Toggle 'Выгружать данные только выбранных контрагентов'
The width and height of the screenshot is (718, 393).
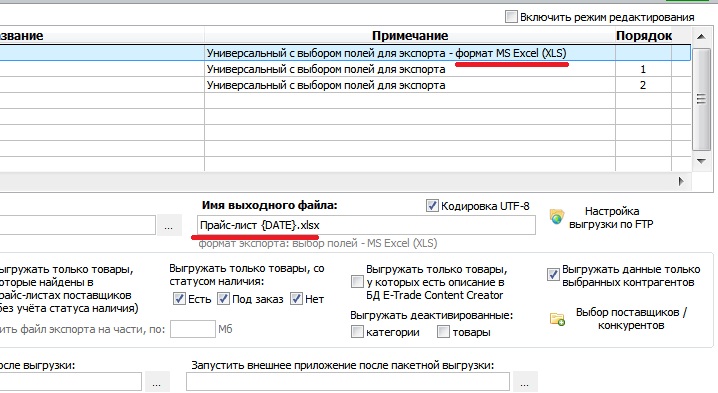pos(553,275)
